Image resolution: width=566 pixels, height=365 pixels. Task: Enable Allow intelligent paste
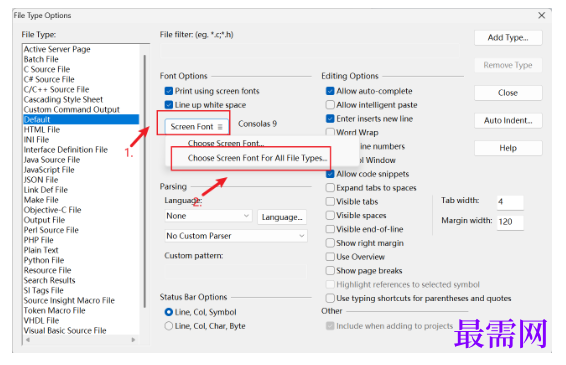pos(330,105)
